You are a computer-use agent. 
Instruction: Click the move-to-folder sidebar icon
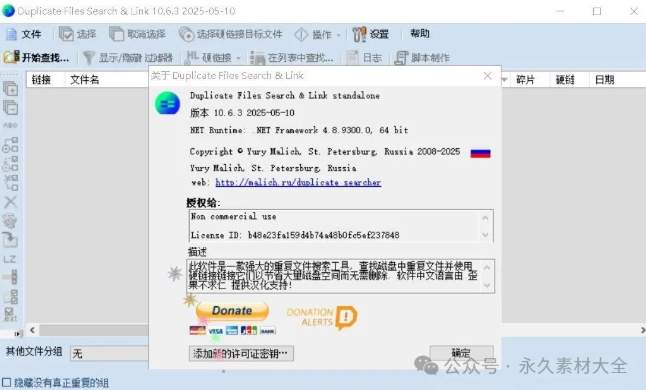click(x=10, y=240)
